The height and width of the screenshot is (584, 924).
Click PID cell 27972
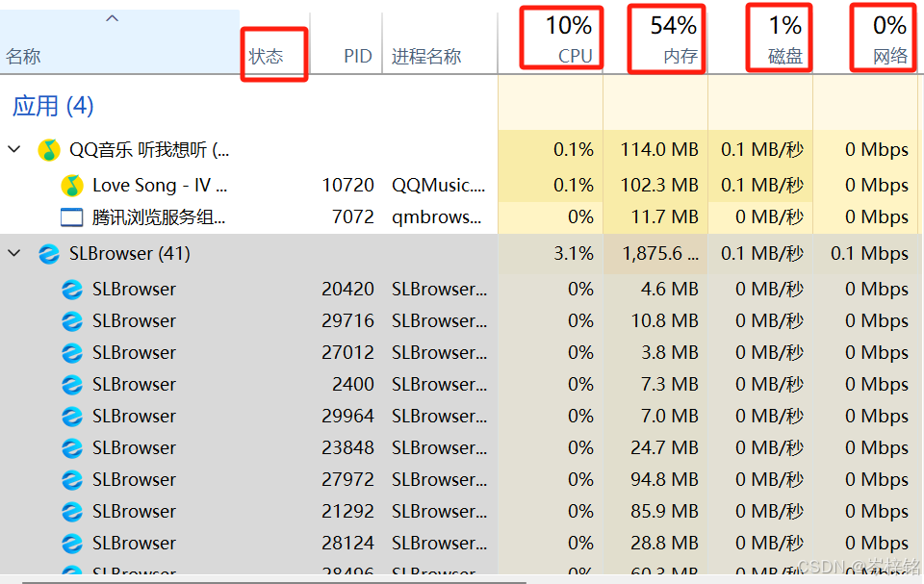point(347,480)
